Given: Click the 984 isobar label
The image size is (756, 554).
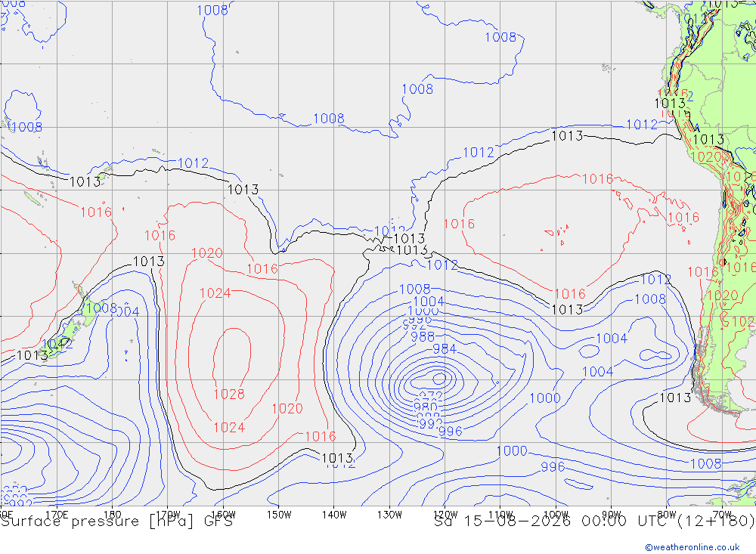Looking at the screenshot, I should tap(445, 348).
